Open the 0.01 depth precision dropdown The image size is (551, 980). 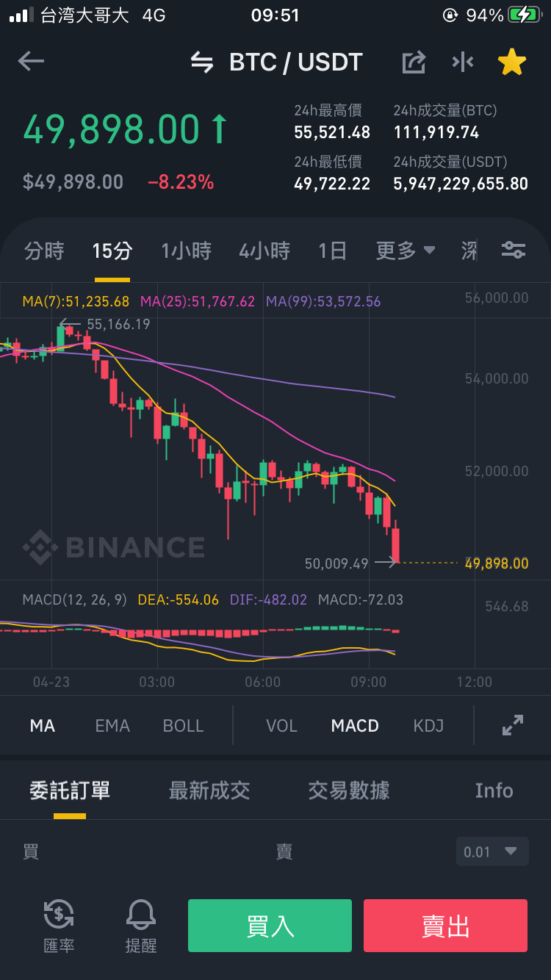pos(492,851)
